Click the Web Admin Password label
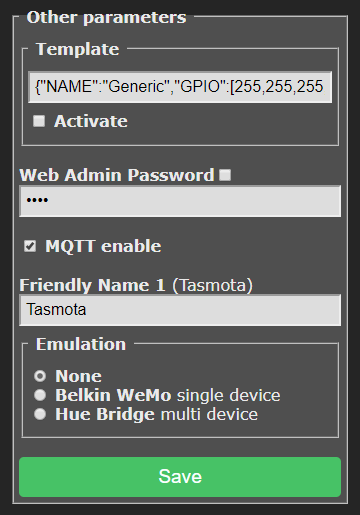Screen dimensions: 360x515 pos(117,175)
